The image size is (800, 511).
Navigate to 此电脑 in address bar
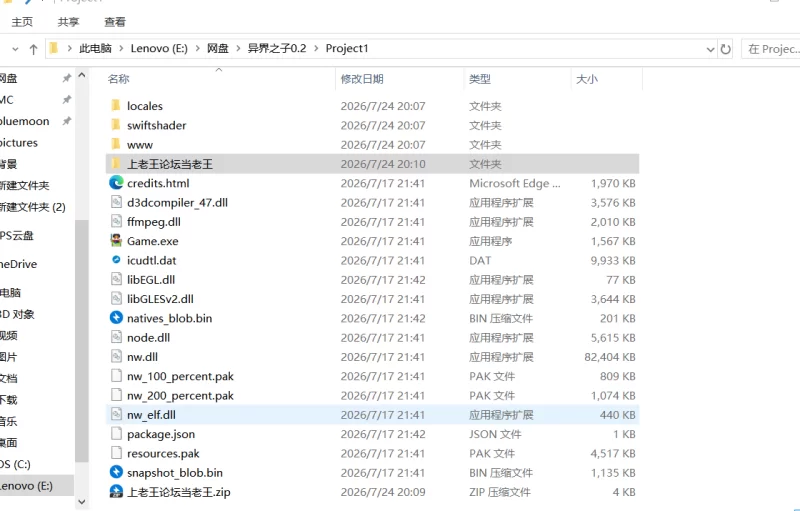95,48
